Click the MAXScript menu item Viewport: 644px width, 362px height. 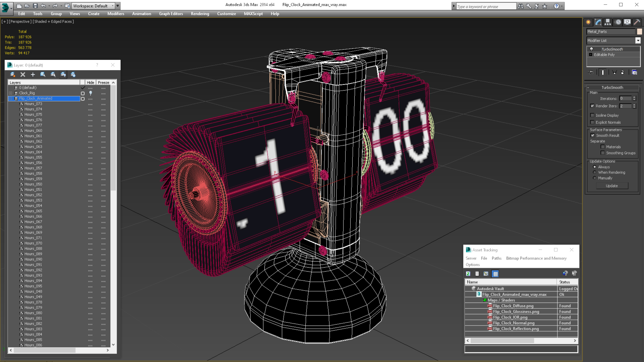coord(253,13)
